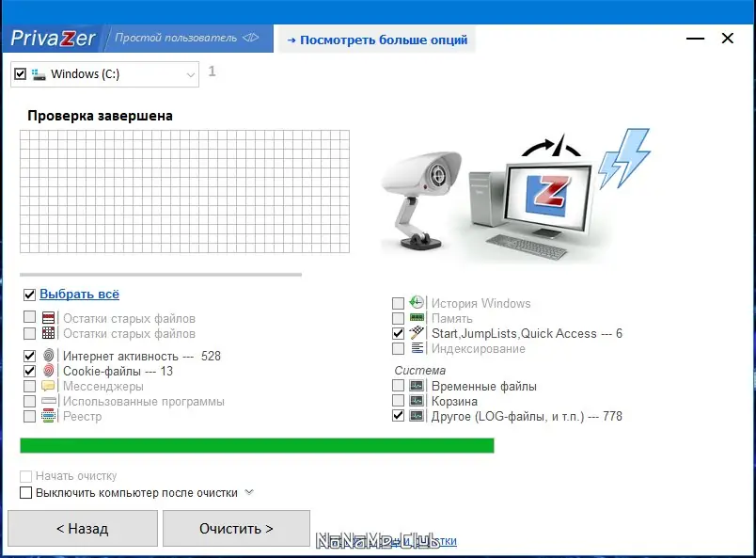Enable the Корзина checkbox

point(399,401)
